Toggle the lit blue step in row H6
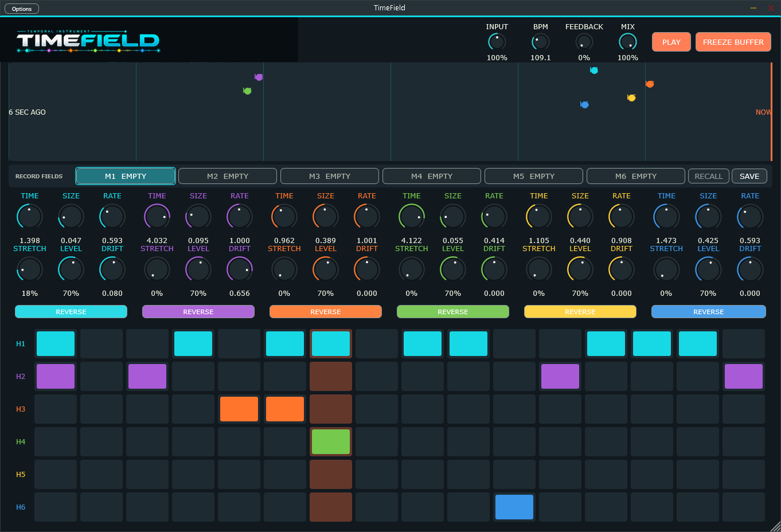781x532 pixels. pos(514,507)
